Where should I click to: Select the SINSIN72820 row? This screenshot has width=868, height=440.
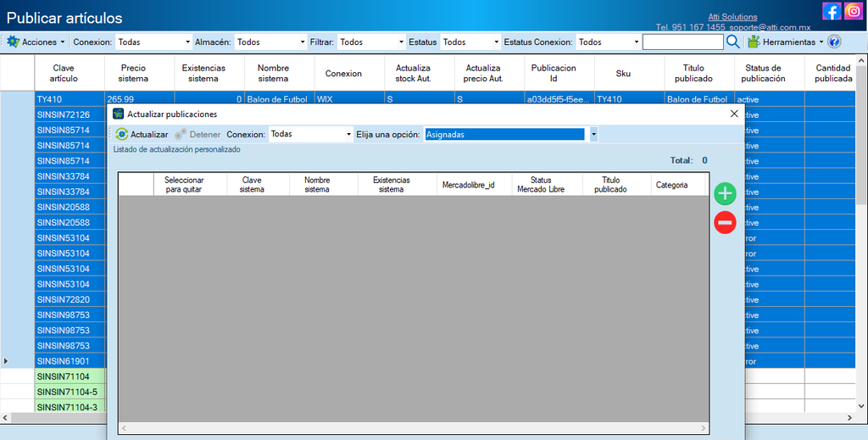point(70,299)
